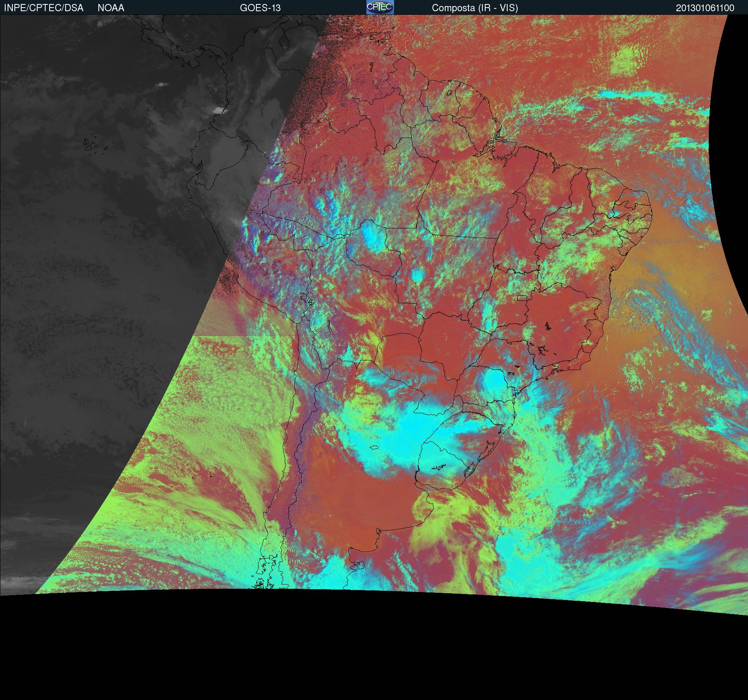Select the NOAA text in header
Screen dimensions: 748x700
point(111,8)
